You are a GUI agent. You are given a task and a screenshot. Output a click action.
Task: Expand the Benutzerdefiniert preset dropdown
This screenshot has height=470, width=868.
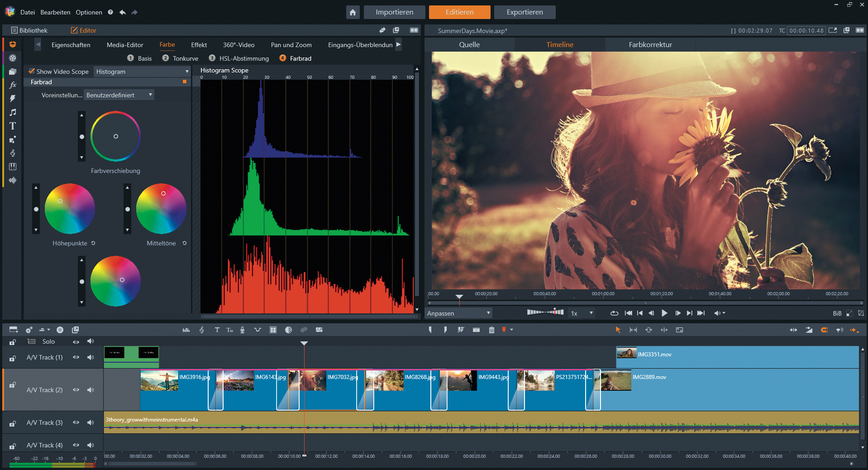(x=119, y=95)
